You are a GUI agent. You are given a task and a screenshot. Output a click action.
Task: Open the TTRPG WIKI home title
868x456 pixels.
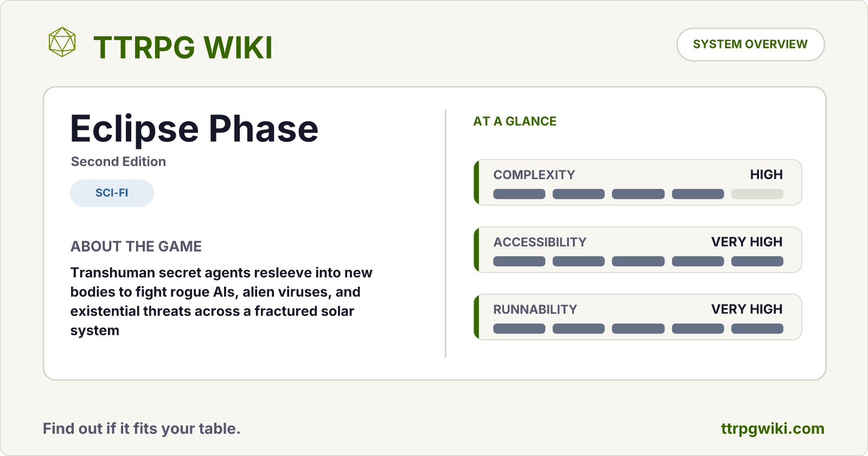(183, 47)
